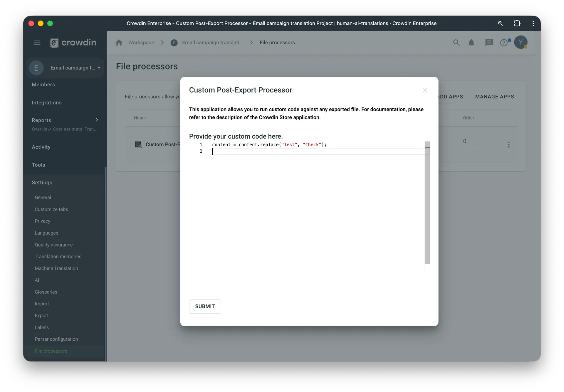The width and height of the screenshot is (564, 392).
Task: Click the code editor vertical scrollbar
Action: (427, 203)
